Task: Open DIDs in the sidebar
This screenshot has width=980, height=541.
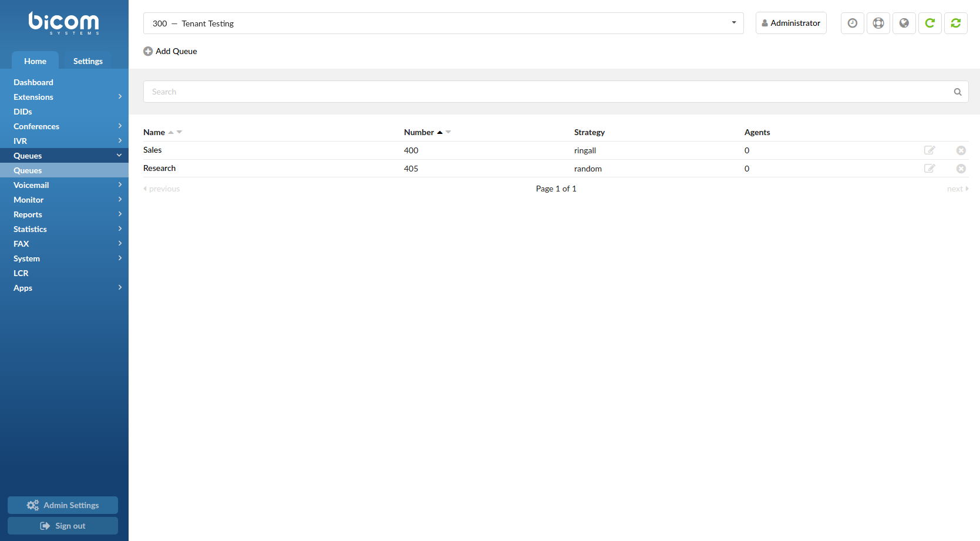Action: [x=64, y=112]
